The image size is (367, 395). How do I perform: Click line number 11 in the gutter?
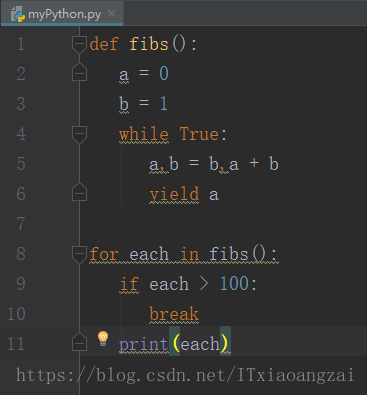click(16, 344)
